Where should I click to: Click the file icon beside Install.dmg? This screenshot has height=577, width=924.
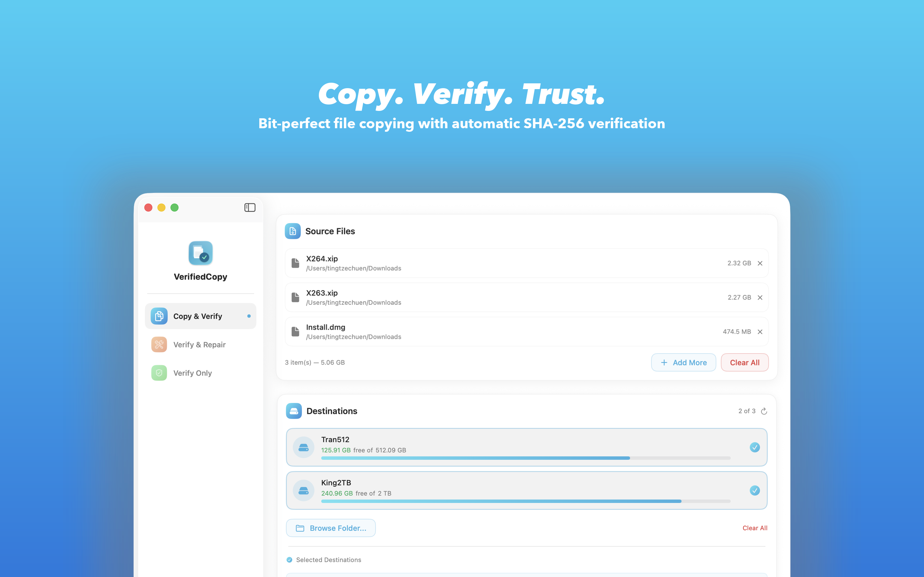tap(295, 331)
